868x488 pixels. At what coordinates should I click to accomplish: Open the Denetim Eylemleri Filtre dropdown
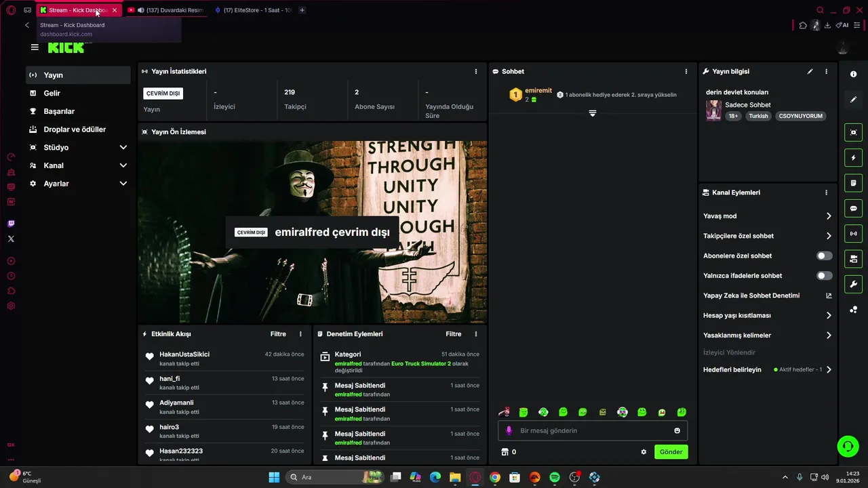[454, 334]
